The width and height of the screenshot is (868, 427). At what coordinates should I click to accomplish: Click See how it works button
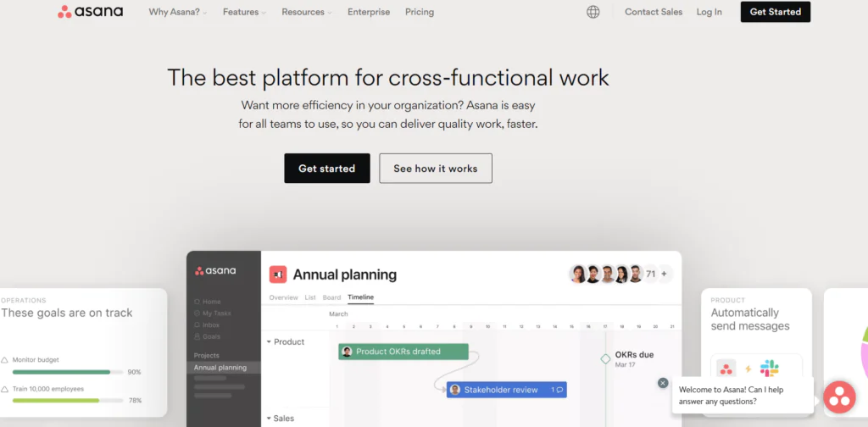pyautogui.click(x=435, y=169)
